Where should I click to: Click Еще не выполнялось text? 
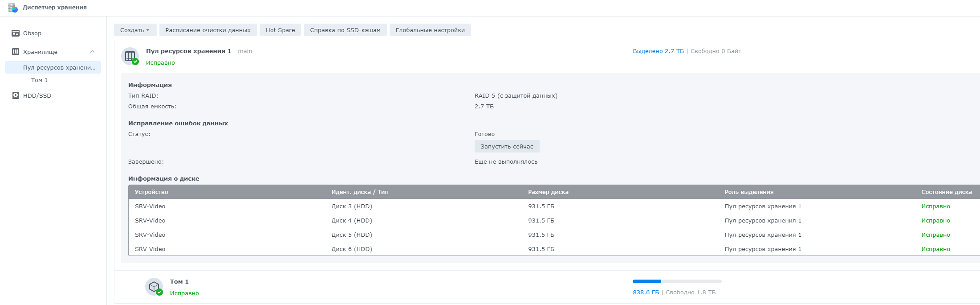506,162
